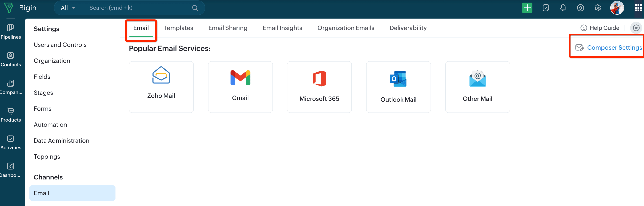Click the play video icon near Help Guide
The height and width of the screenshot is (206, 644).
point(636,28)
